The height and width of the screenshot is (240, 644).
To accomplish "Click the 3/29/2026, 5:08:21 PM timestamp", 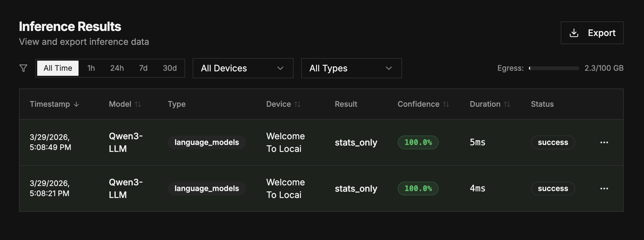I will tap(50, 189).
